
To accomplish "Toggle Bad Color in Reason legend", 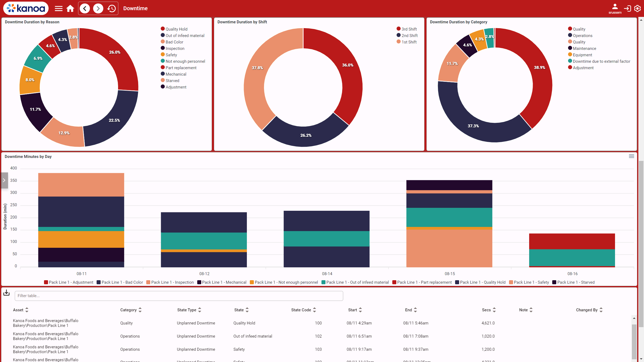I will pyautogui.click(x=172, y=42).
